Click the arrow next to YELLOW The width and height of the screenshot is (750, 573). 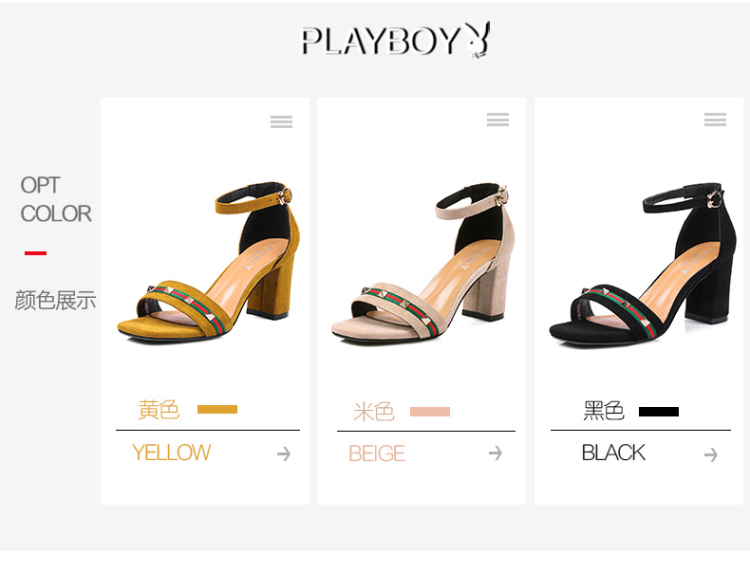[x=284, y=453]
